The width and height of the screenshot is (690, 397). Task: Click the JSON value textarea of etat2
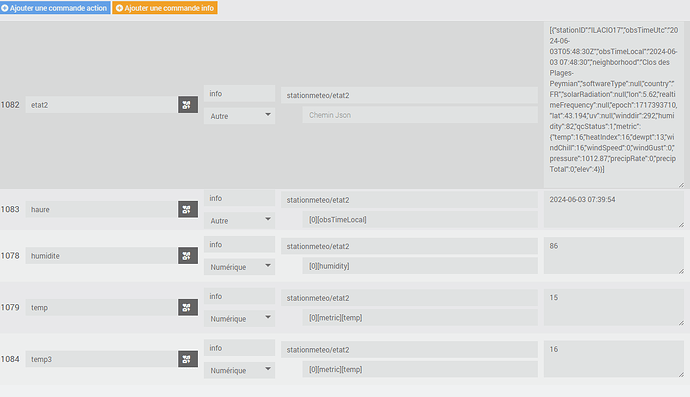point(614,105)
